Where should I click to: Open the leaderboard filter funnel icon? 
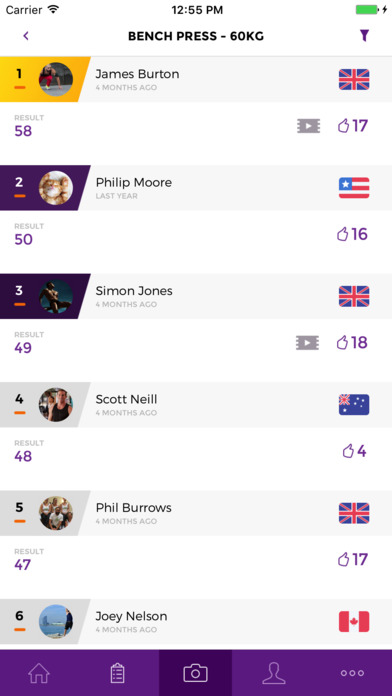pos(364,36)
